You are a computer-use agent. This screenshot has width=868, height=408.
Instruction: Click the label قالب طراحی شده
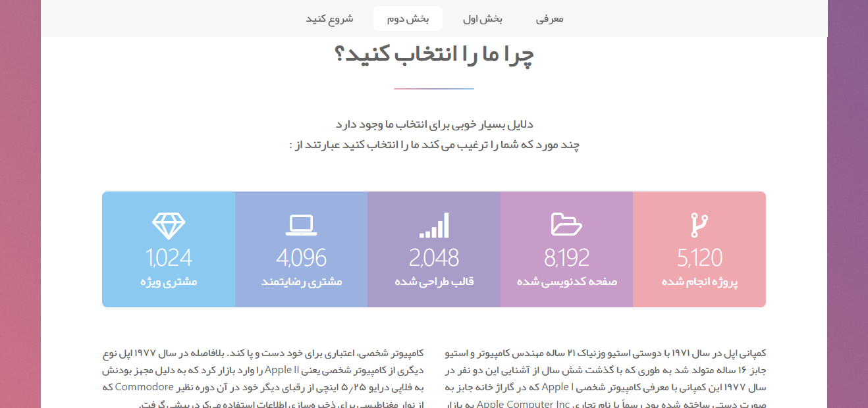pyautogui.click(x=434, y=282)
